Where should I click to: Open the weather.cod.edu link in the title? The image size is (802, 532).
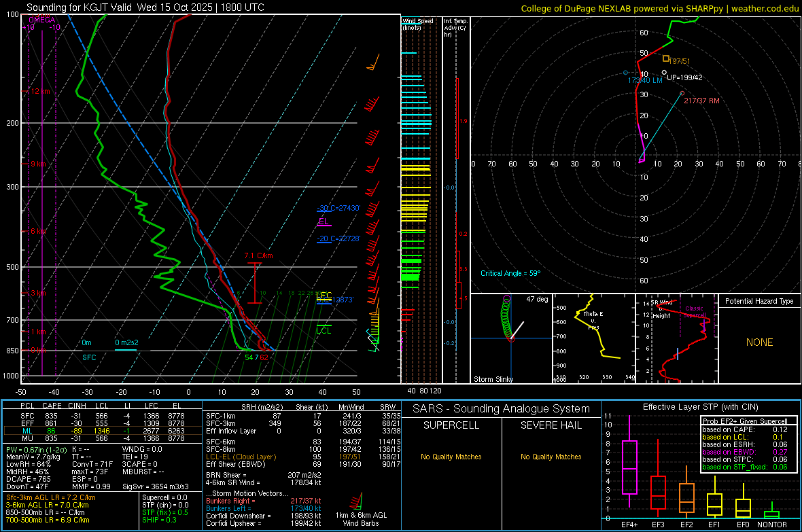765,8
